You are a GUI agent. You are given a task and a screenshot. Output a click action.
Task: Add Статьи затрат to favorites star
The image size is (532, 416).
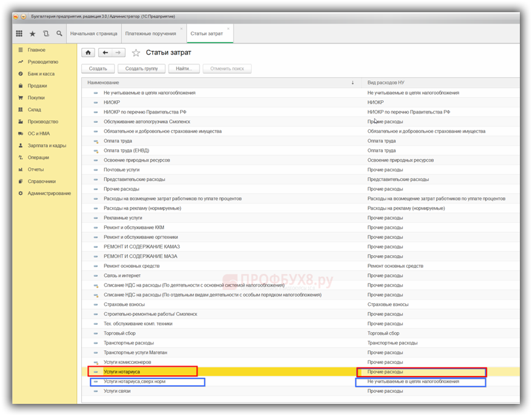tap(136, 53)
